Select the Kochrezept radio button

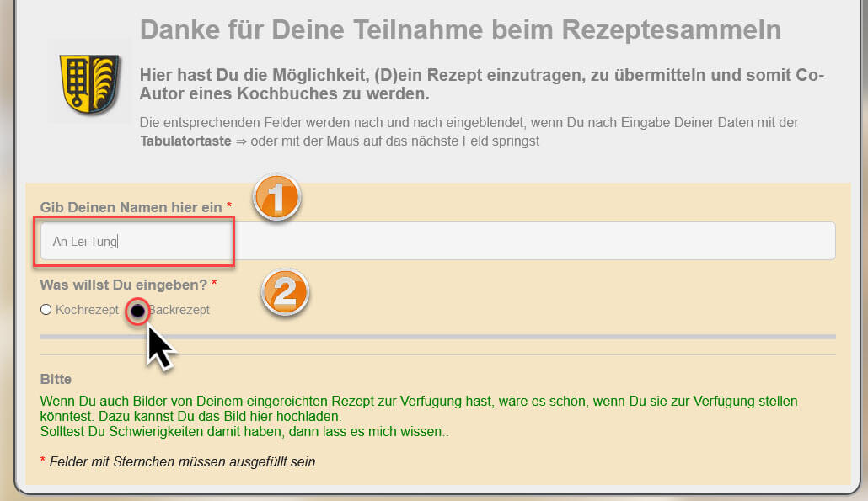[46, 310]
